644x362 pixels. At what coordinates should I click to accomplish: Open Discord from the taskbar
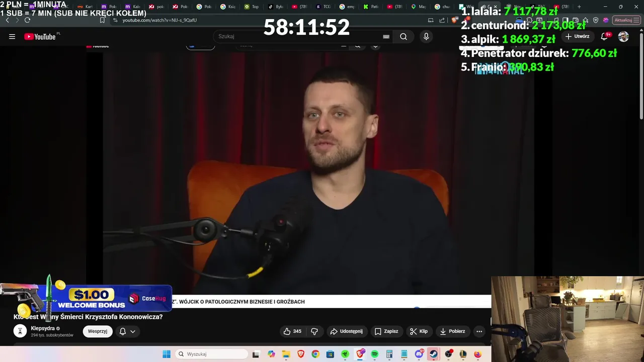[419, 354]
